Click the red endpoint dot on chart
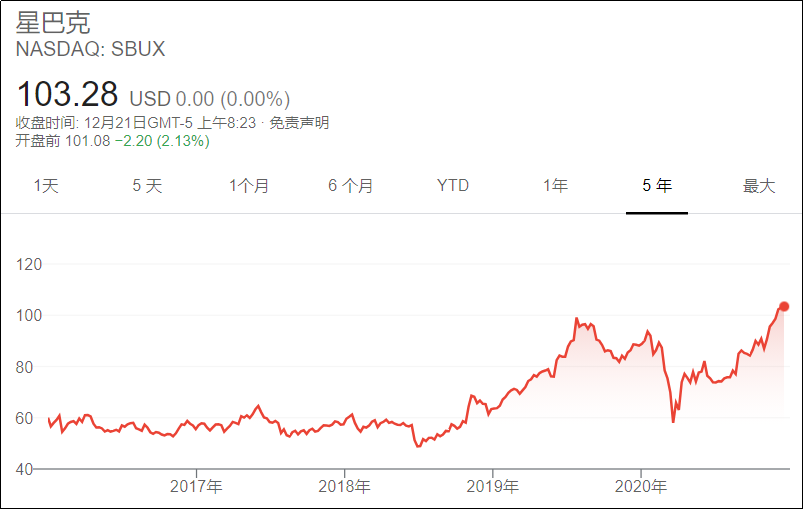Viewport: 804px width, 510px height. click(x=783, y=307)
